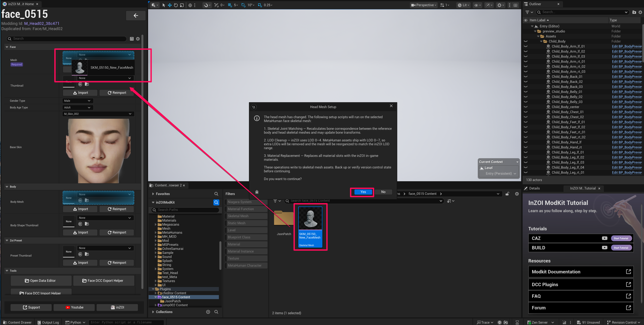644x325 pixels.
Task: Open the Lit view mode dropdown
Action: pos(463,5)
